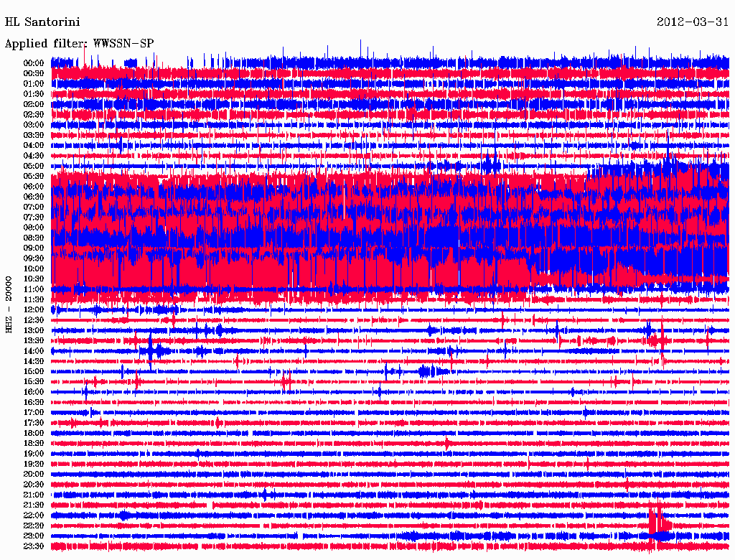
Task: Select the 18:30 time label
Action: [x=34, y=443]
